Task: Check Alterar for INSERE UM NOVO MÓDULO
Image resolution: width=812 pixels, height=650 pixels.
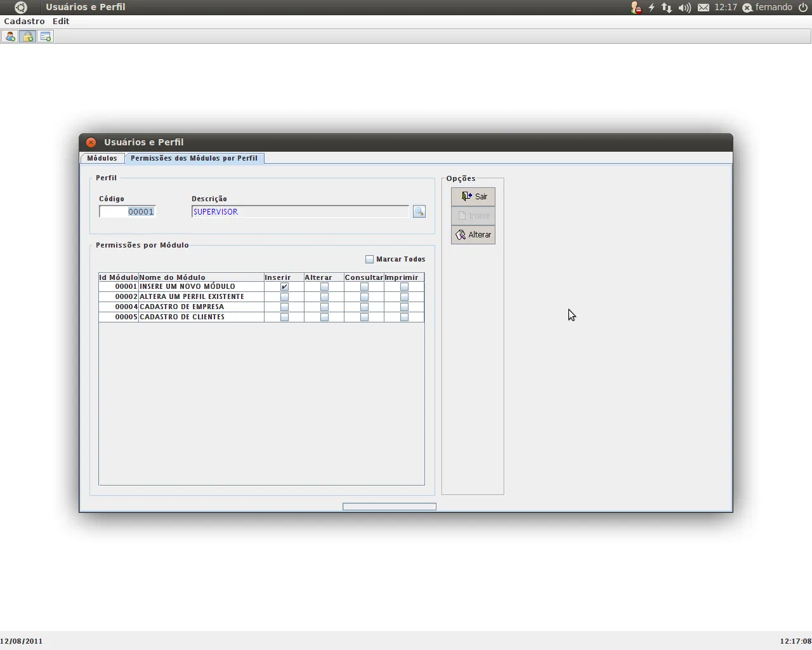Action: [324, 287]
